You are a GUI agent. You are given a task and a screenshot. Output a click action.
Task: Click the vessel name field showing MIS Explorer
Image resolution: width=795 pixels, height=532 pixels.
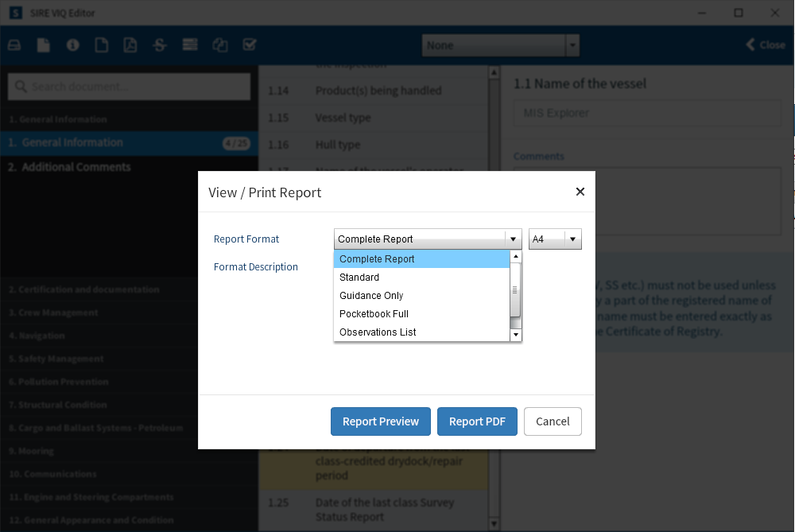[x=647, y=113]
